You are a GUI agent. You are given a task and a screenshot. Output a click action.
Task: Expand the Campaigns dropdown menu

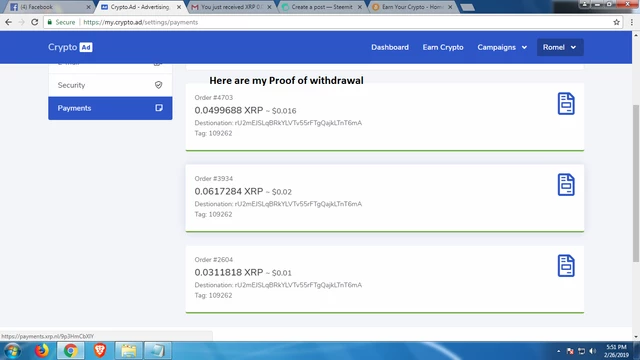(x=502, y=47)
